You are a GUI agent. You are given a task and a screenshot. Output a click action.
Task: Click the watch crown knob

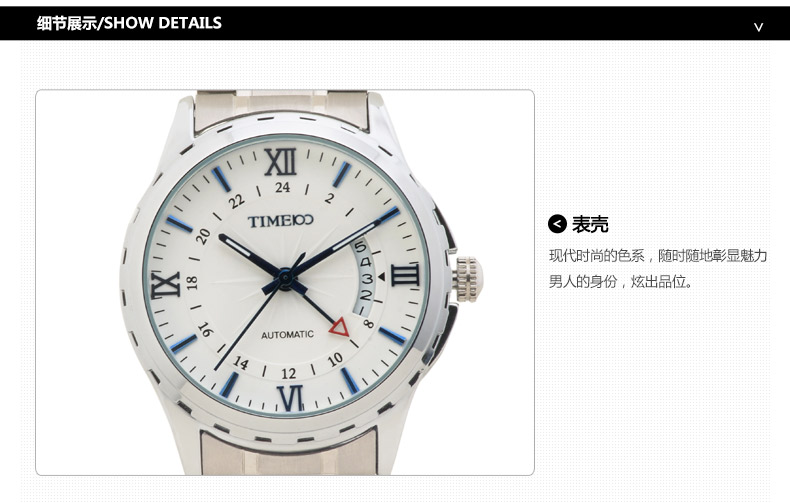point(467,279)
